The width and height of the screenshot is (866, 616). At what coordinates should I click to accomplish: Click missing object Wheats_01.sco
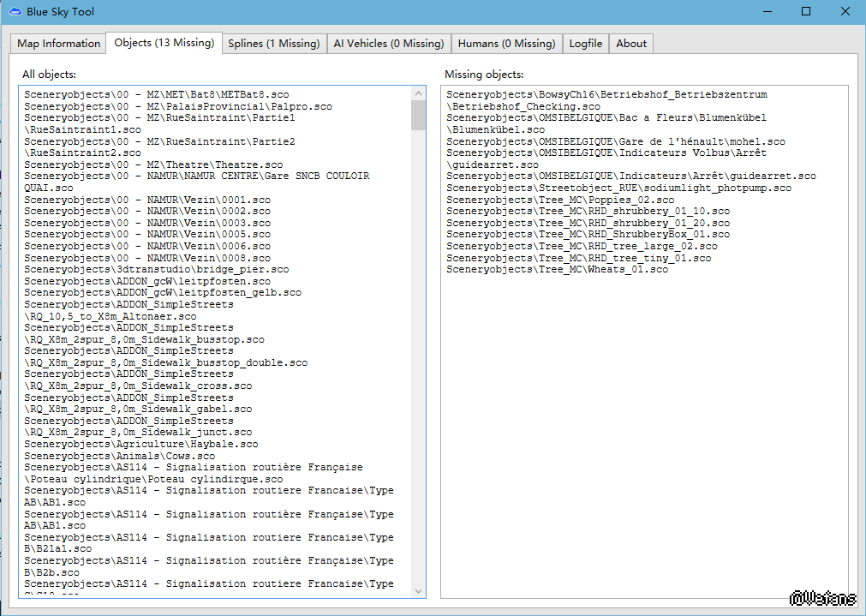tap(557, 269)
